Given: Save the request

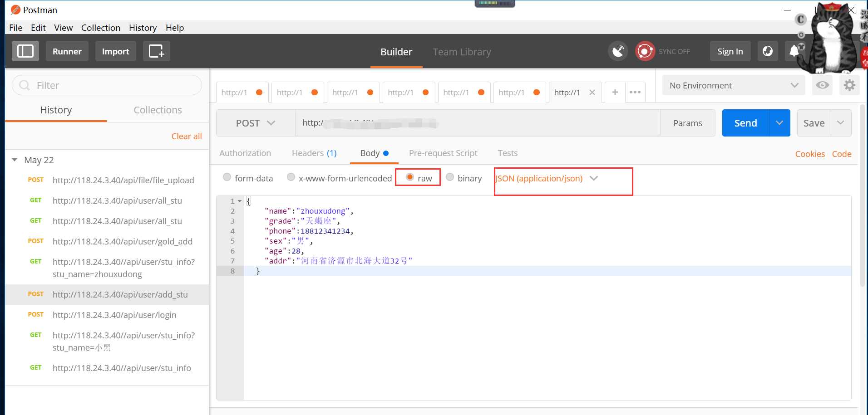Looking at the screenshot, I should pyautogui.click(x=814, y=123).
